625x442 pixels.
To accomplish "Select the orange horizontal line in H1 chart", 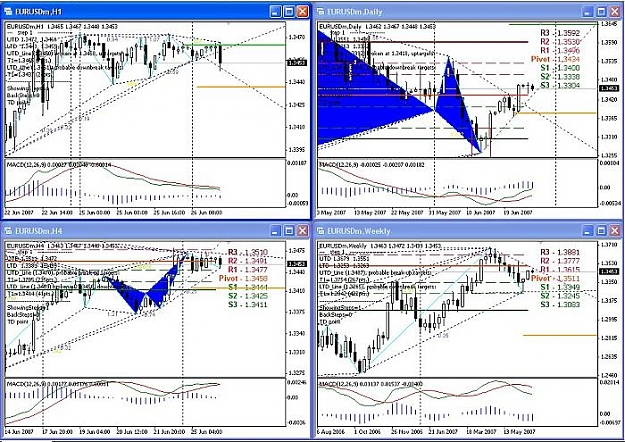I will [x=241, y=86].
